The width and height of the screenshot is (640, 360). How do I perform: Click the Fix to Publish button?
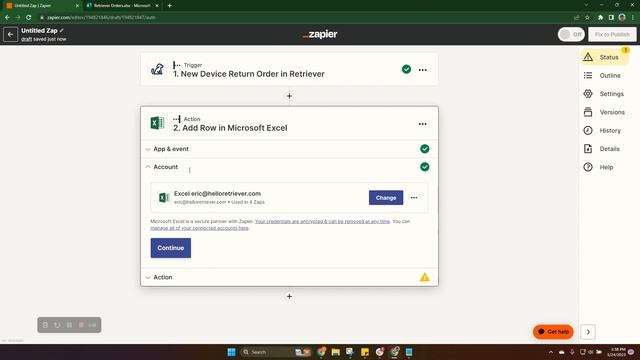(612, 34)
